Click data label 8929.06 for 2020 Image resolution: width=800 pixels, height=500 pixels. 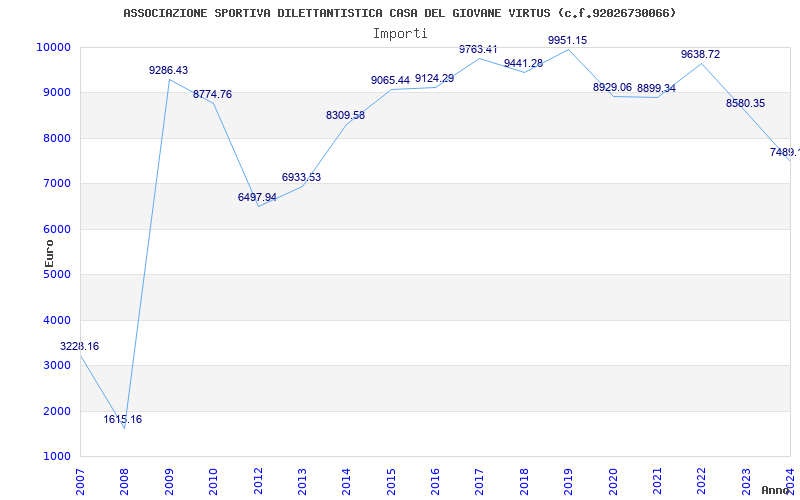point(612,87)
